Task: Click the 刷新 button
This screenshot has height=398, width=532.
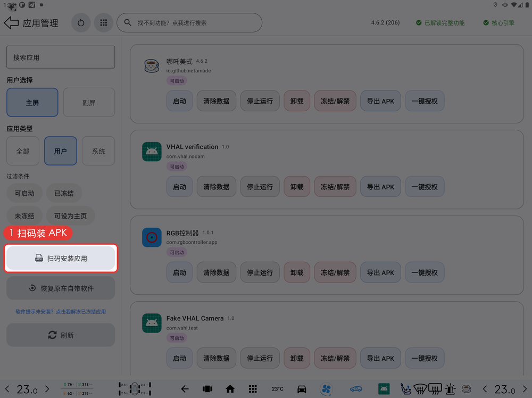Action: (61, 335)
